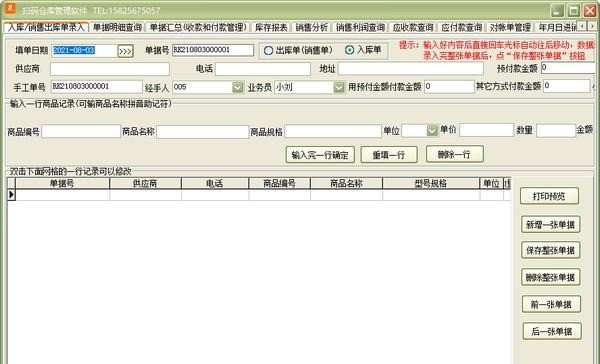Open 单据汇总(收款和付款管理) tab
This screenshot has width=600, height=364.
[x=198, y=28]
